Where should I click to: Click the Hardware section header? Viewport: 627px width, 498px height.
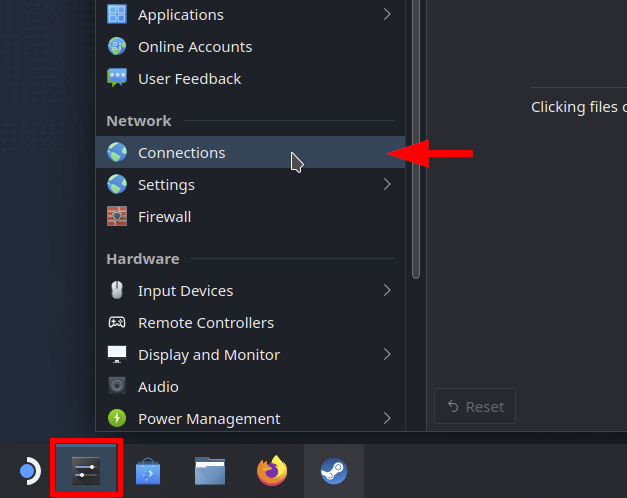tap(143, 259)
